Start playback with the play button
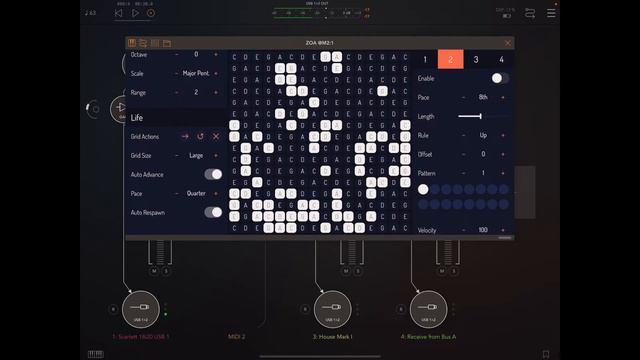Image resolution: width=640 pixels, height=360 pixels. [x=135, y=13]
